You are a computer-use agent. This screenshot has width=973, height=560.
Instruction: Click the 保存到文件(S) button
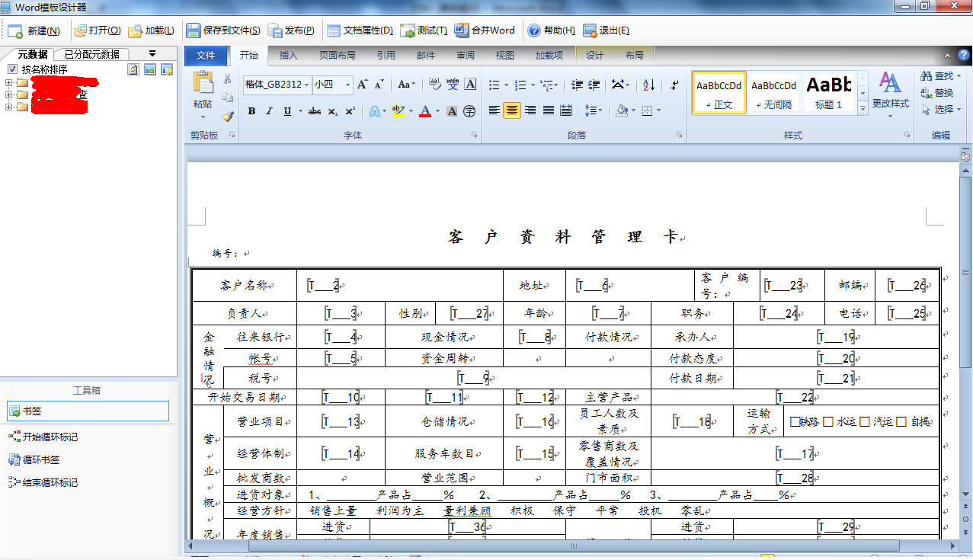click(223, 30)
